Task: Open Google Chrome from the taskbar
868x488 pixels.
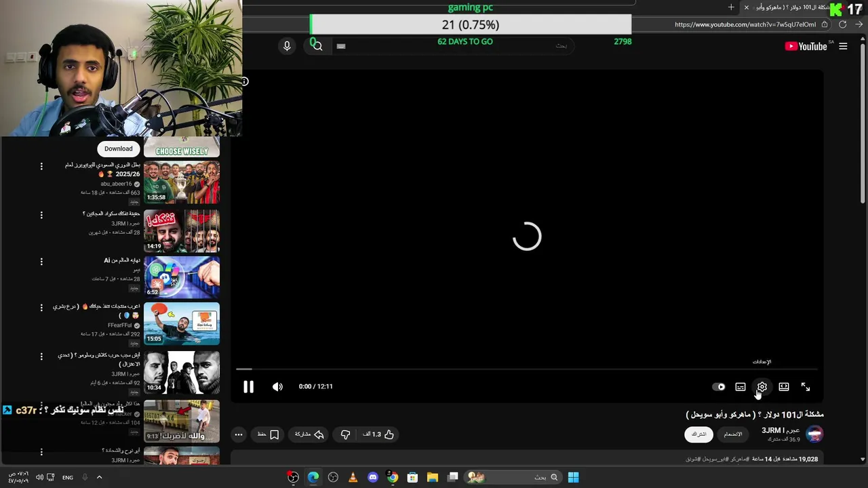Action: click(393, 477)
